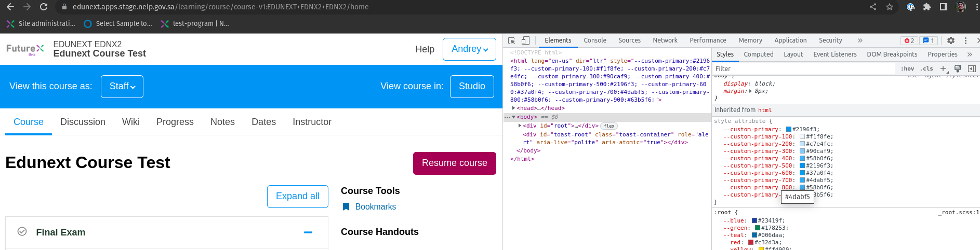Screen dimensions: 980x250
Task: Reload the current browser page
Action: pyautogui.click(x=44, y=7)
